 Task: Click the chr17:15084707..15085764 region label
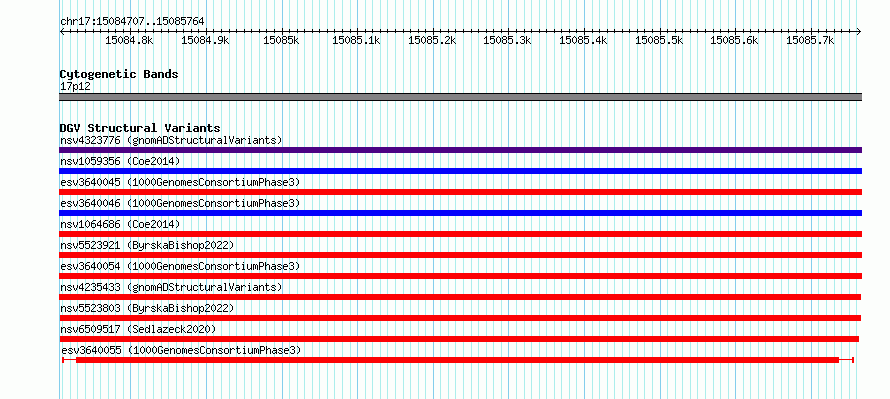pos(132,22)
